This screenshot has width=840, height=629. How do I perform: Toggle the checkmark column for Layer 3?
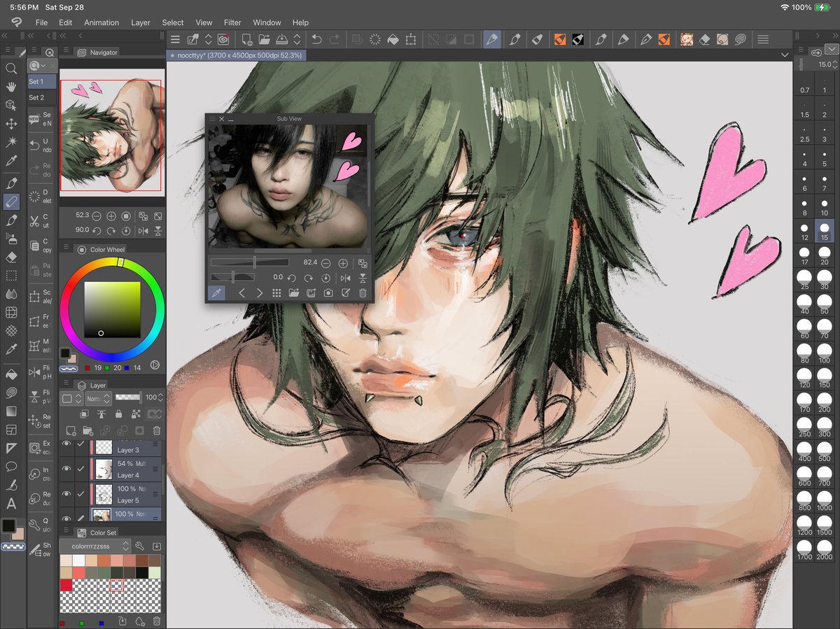(81, 444)
